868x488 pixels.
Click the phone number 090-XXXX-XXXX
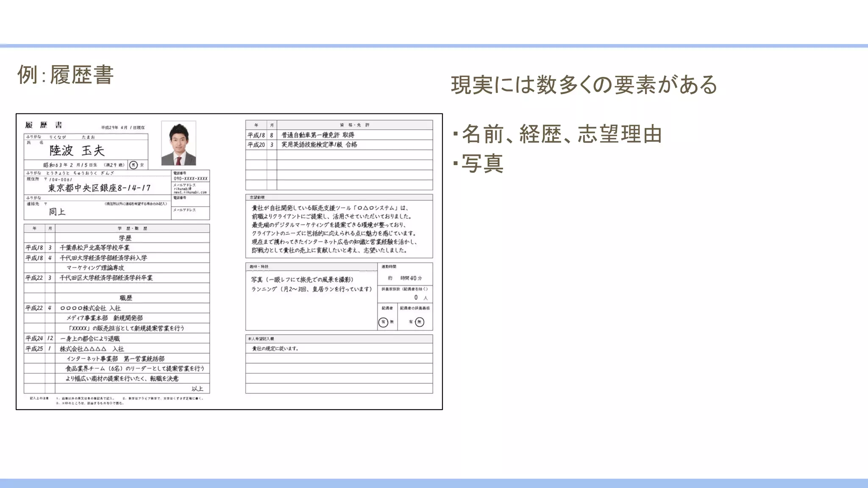coord(191,179)
